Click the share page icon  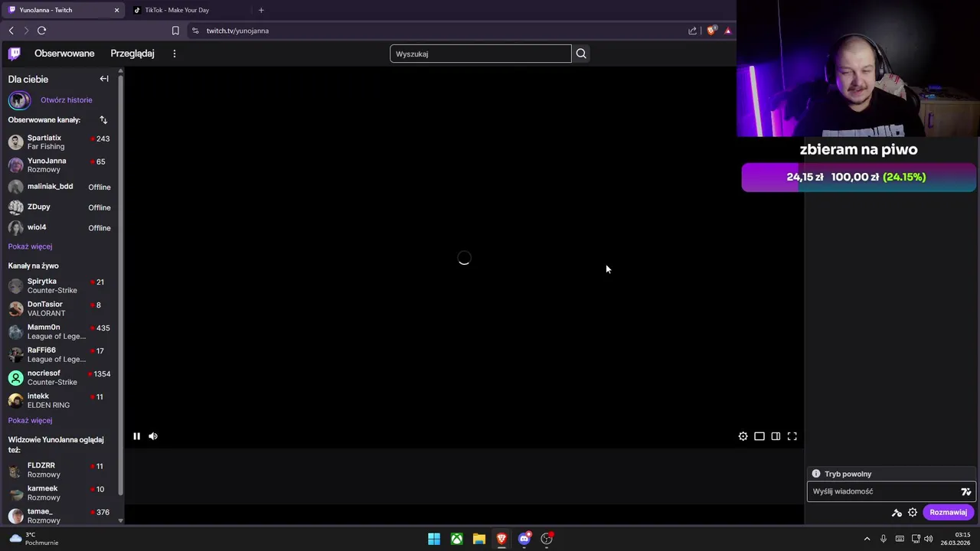693,31
